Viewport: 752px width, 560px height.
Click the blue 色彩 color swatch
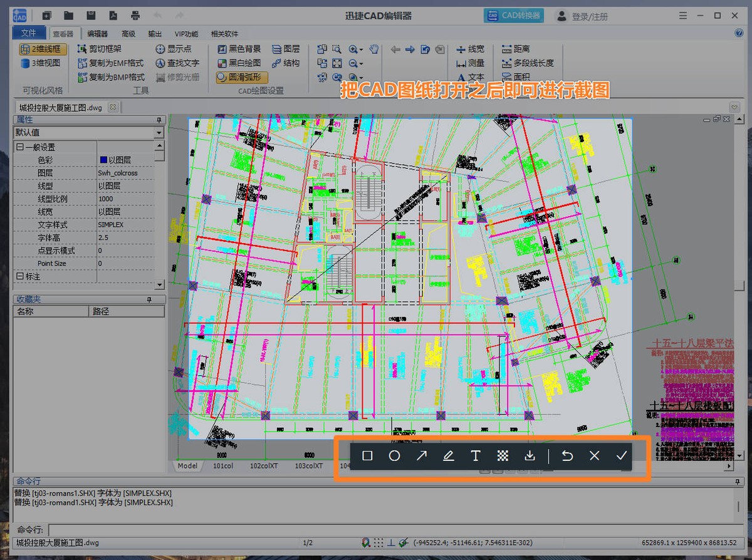coord(103,160)
